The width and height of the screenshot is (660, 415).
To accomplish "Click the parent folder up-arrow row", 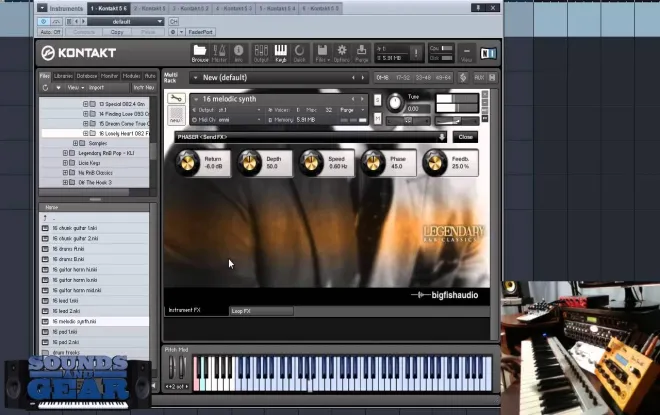I will pyautogui.click(x=94, y=218).
